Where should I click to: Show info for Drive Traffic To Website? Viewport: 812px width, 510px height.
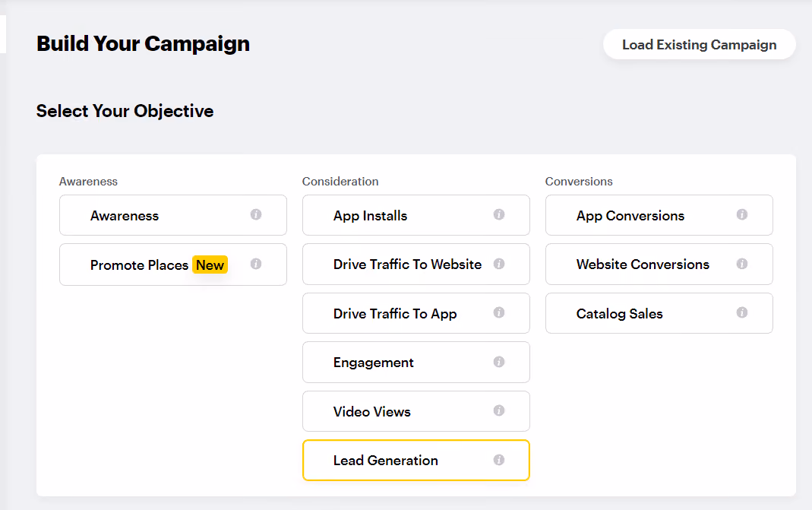[x=499, y=264]
